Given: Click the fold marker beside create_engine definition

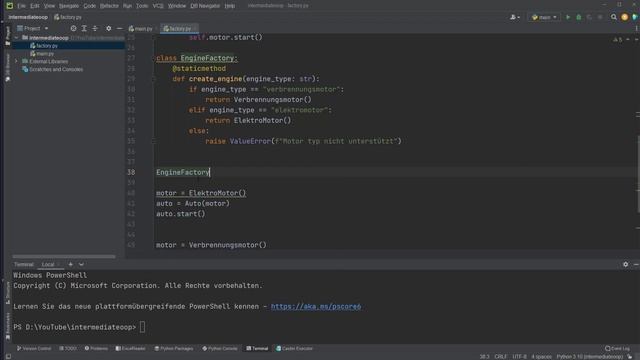Looking at the screenshot, I should click(153, 79).
